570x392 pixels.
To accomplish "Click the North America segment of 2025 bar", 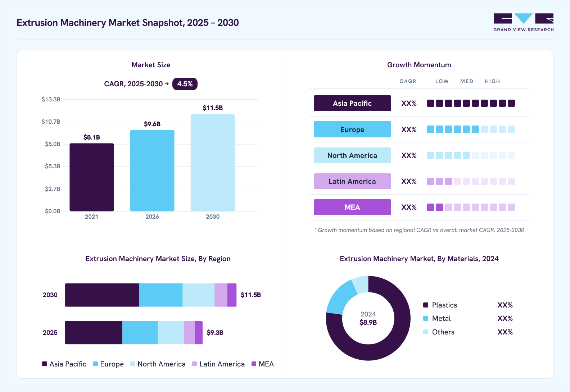I will tap(171, 333).
